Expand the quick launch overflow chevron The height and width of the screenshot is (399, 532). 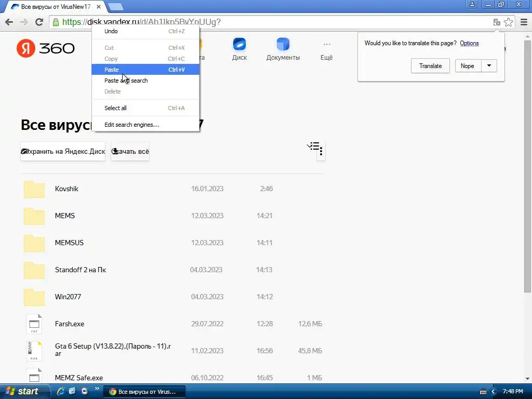97,389
